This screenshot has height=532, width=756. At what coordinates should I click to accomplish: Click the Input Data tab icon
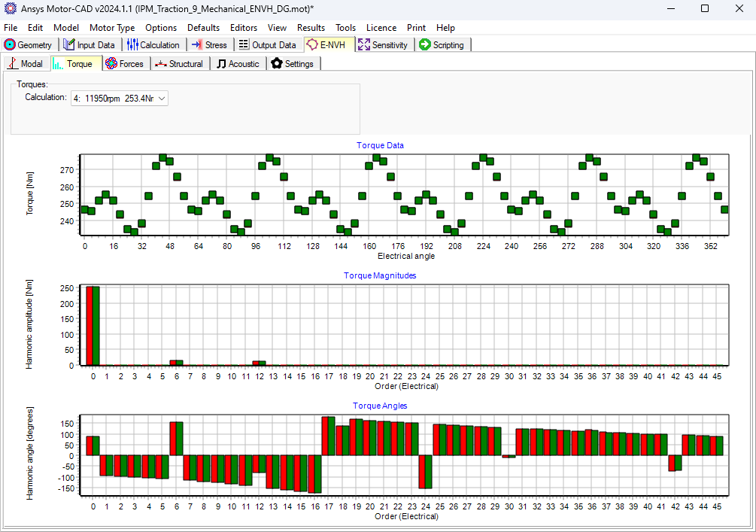(x=69, y=45)
